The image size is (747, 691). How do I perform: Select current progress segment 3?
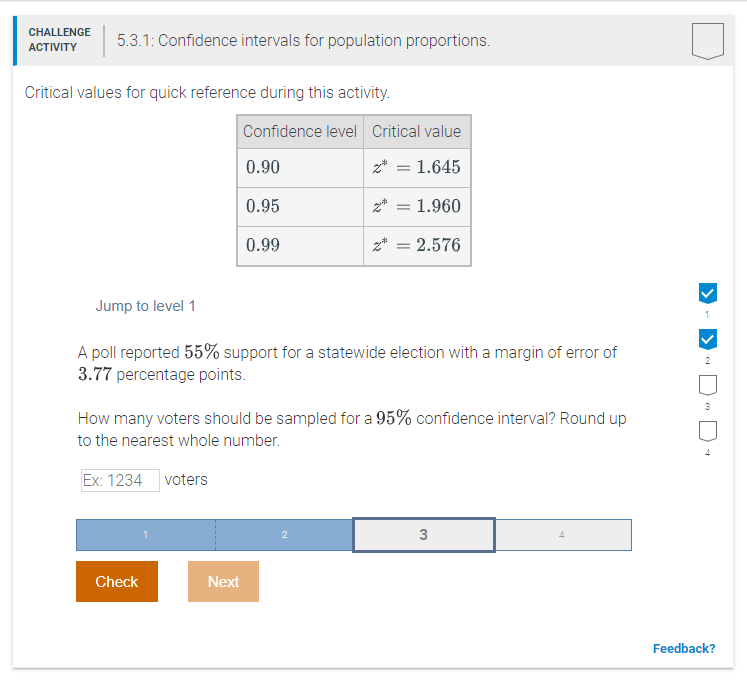click(x=424, y=535)
